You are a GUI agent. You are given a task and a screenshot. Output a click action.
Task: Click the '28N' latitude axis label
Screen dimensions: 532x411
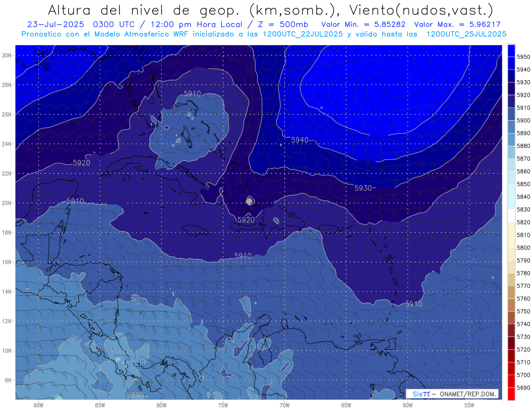pos(7,85)
